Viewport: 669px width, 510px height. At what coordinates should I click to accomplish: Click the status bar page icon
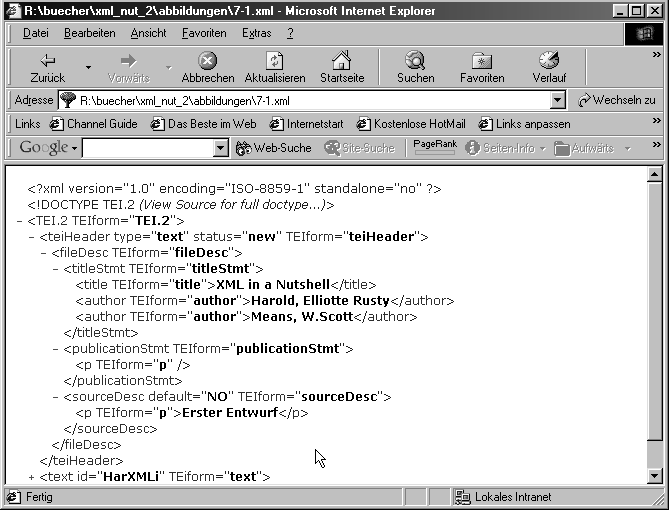pos(14,497)
